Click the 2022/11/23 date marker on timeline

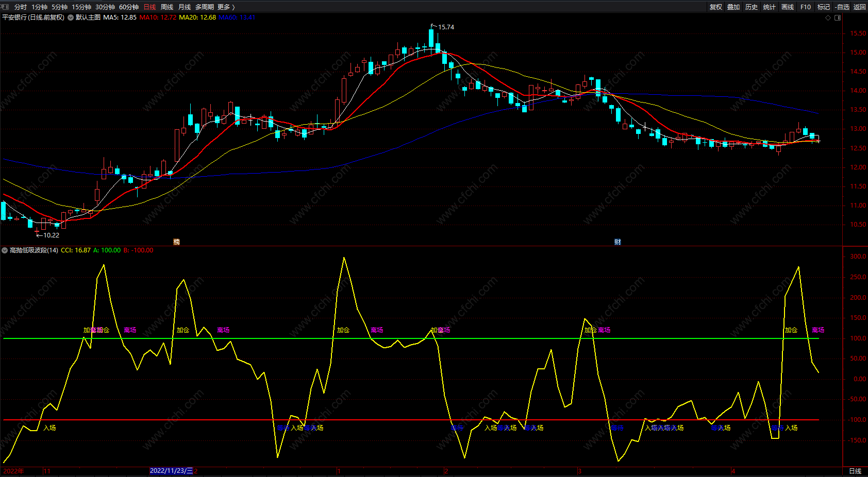(171, 471)
